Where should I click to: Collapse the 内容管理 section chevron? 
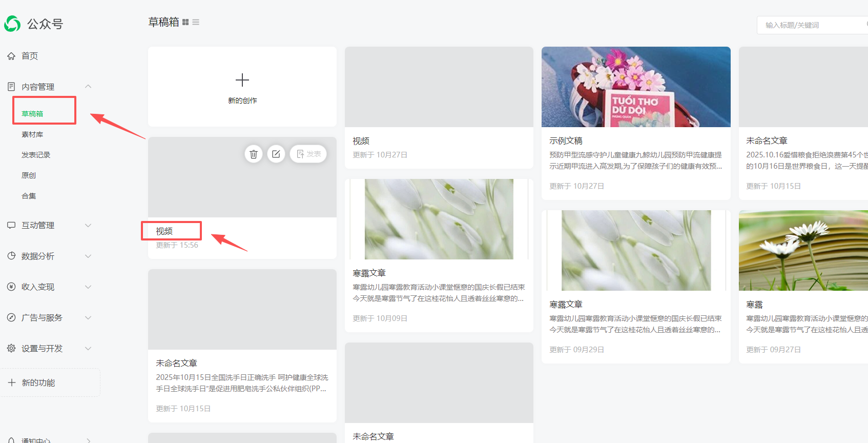coord(88,87)
